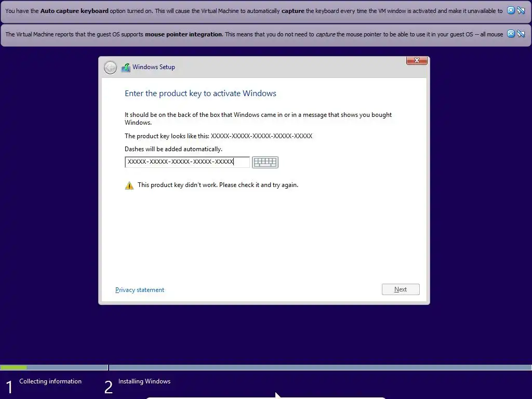Image resolution: width=532 pixels, height=399 pixels.
Task: Click "Dashes will be added automatically." text
Action: (x=174, y=149)
